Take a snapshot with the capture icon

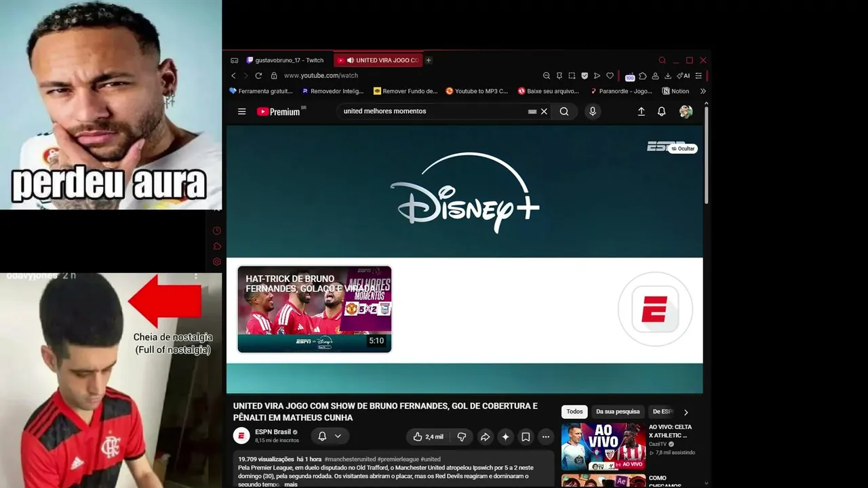click(572, 76)
